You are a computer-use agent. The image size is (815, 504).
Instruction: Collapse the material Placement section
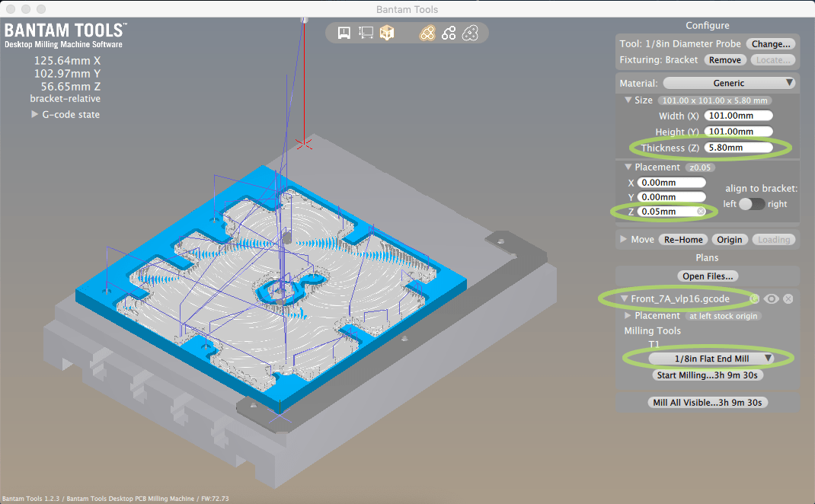[628, 167]
